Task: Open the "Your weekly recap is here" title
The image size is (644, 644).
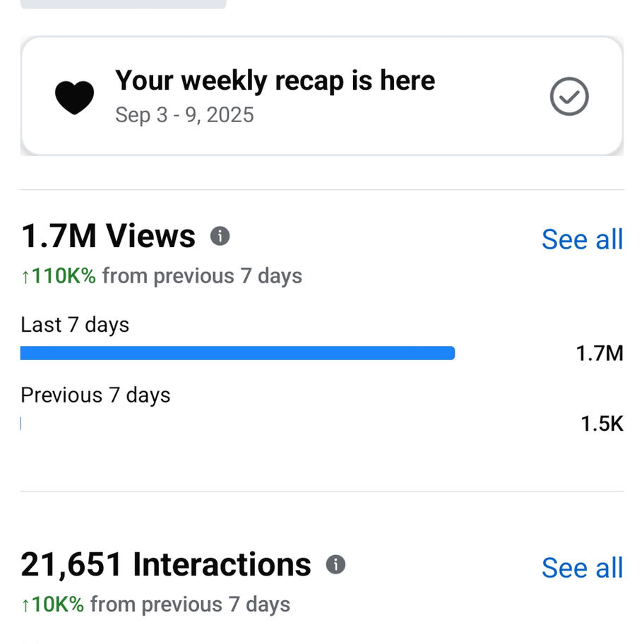Action: click(275, 80)
